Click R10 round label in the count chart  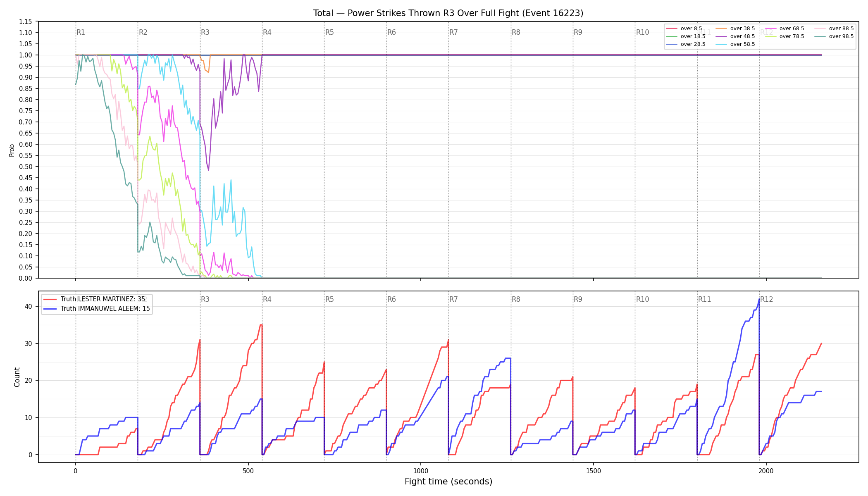point(642,299)
